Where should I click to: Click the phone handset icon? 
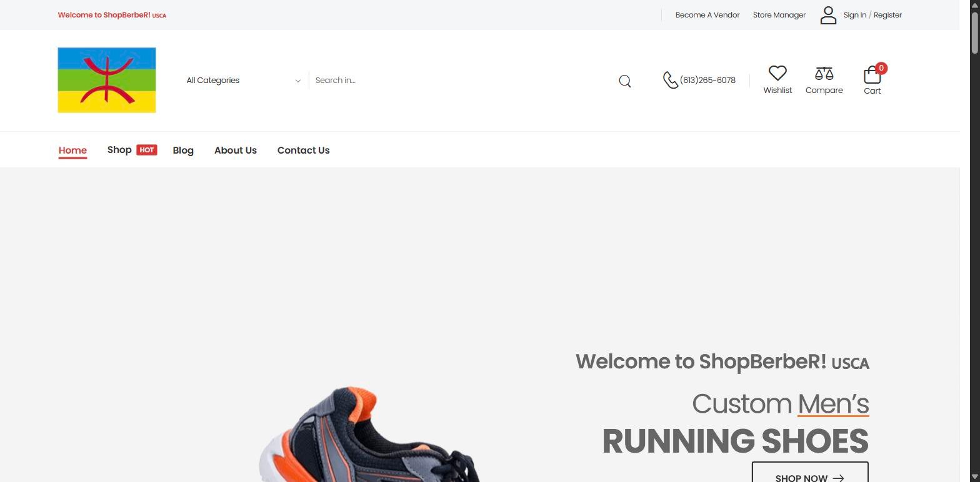(670, 80)
